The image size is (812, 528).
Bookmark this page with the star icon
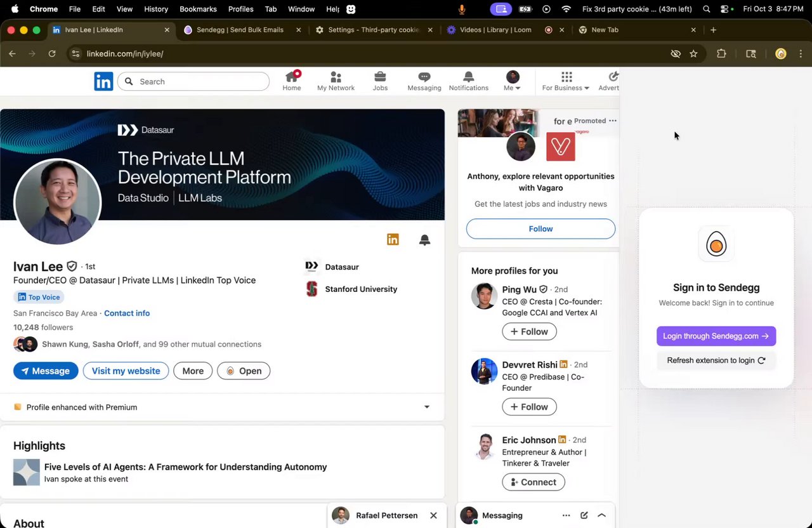click(693, 54)
